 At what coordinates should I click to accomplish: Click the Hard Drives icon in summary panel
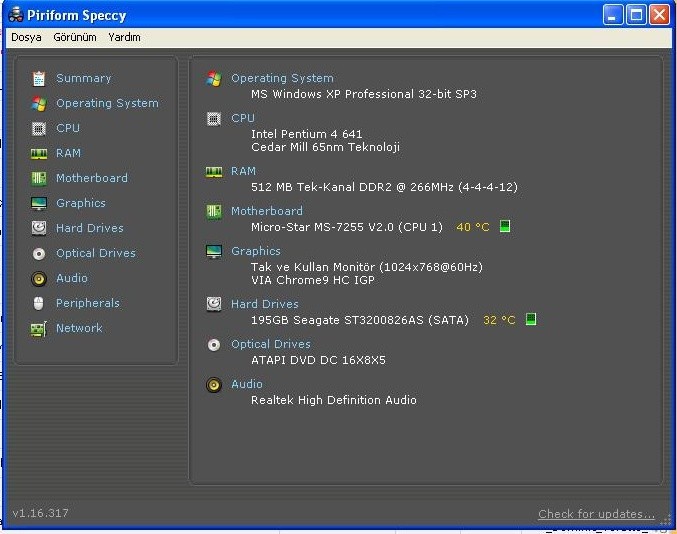pos(214,304)
